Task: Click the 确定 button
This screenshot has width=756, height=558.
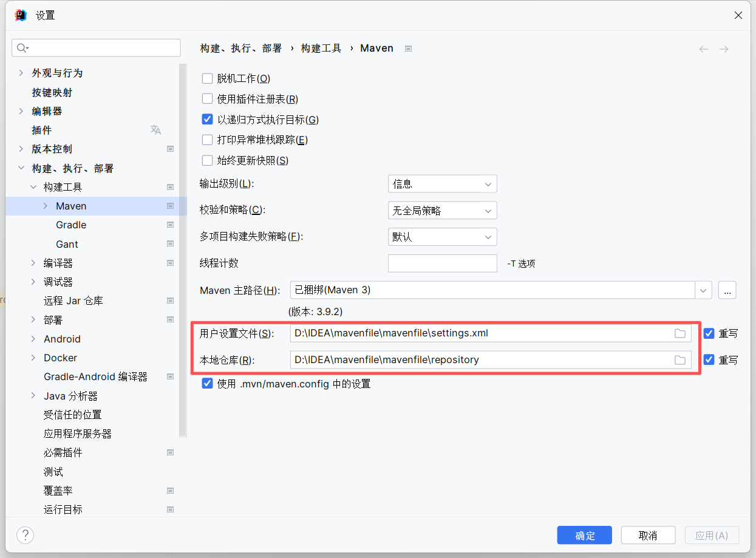Action: point(584,535)
